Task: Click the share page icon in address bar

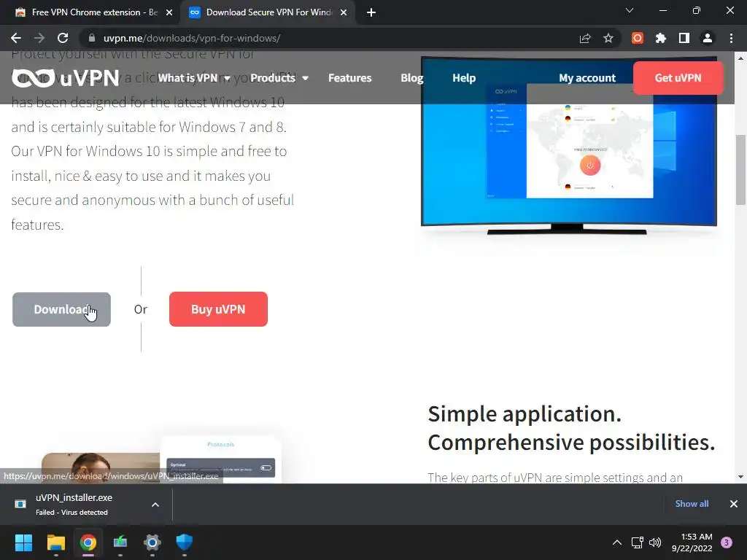Action: point(585,38)
